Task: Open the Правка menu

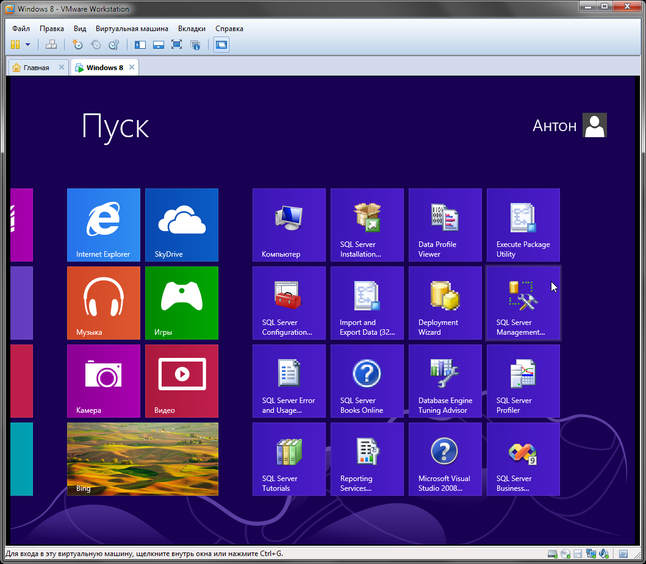Action: pyautogui.click(x=51, y=28)
